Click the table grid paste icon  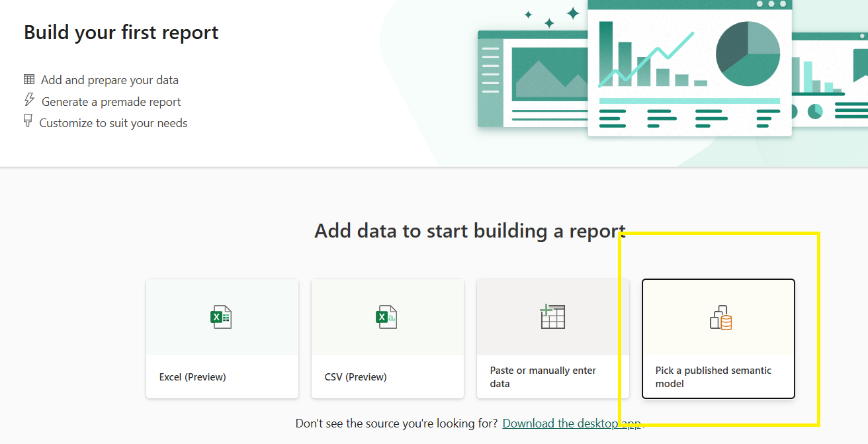[552, 317]
